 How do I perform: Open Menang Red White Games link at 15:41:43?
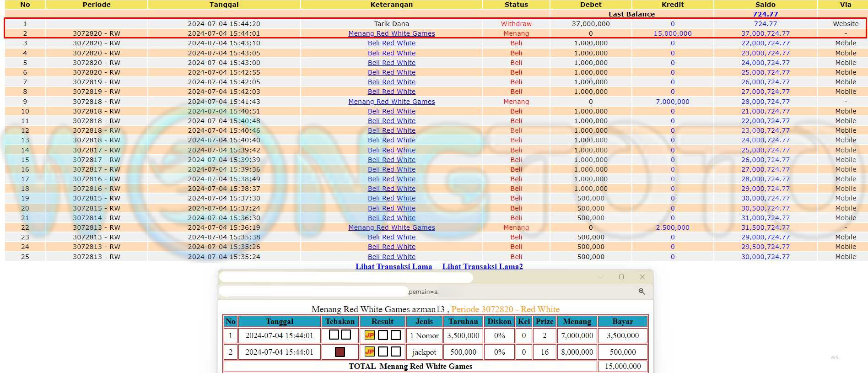tap(392, 102)
